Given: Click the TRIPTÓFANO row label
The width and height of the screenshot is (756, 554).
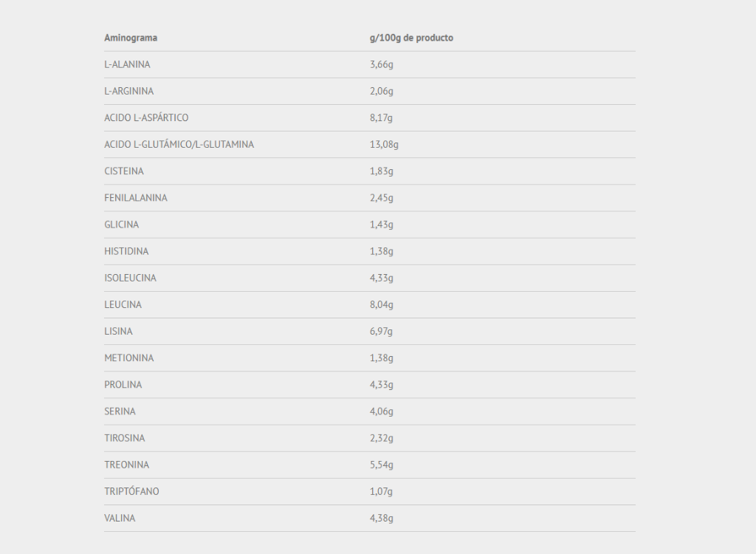Looking at the screenshot, I should tap(131, 491).
